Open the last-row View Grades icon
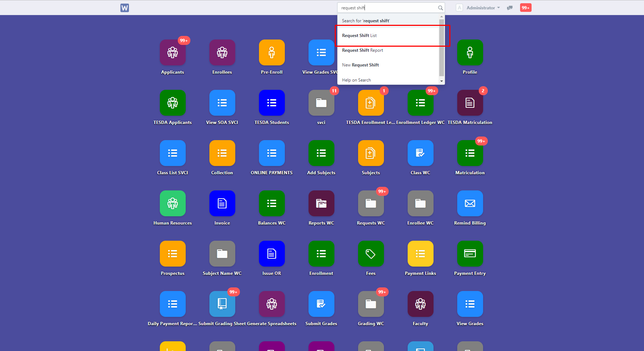The width and height of the screenshot is (644, 351). coord(470,304)
